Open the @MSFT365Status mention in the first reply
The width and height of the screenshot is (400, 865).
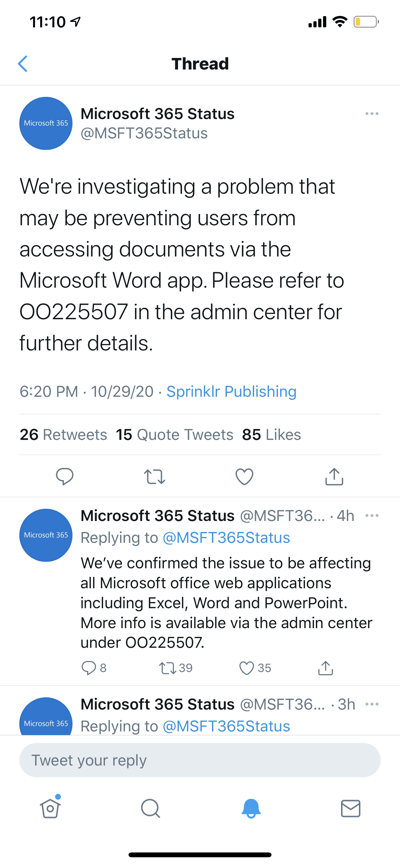[226, 538]
